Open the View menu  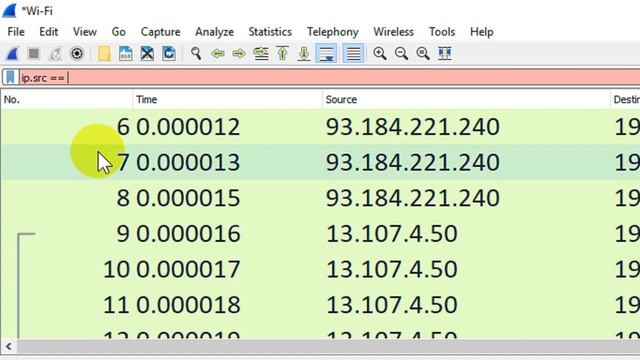coord(85,32)
